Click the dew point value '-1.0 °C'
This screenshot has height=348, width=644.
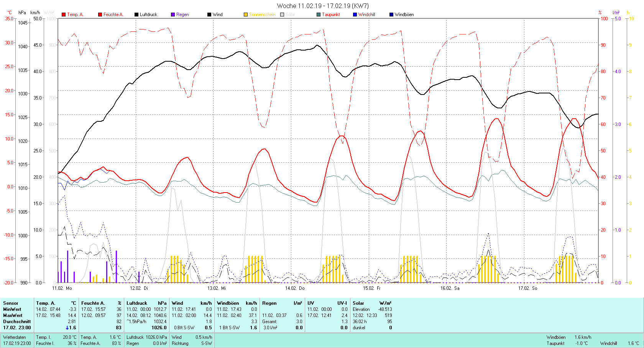pyautogui.click(x=581, y=343)
